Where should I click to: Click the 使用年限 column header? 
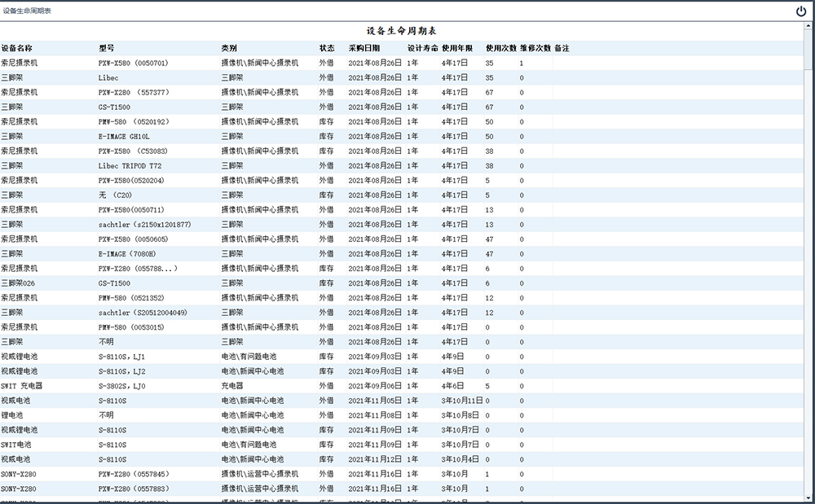[456, 48]
